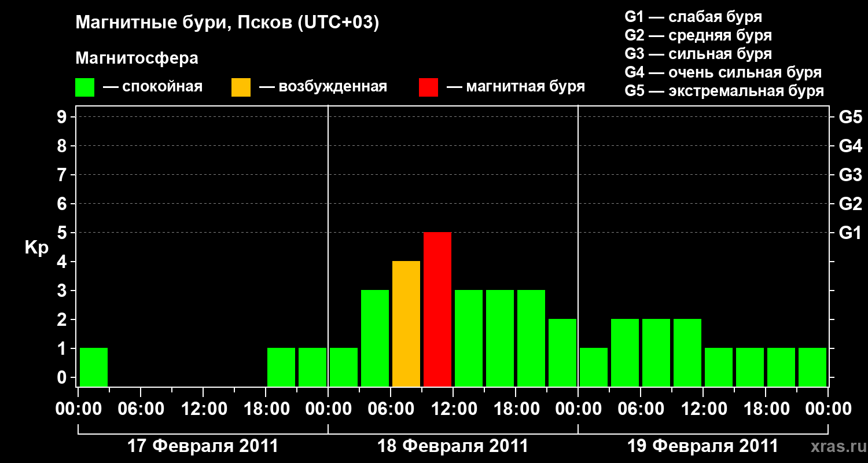Select the orange Kp 4 bar
The image size is (868, 463).
pyautogui.click(x=406, y=324)
